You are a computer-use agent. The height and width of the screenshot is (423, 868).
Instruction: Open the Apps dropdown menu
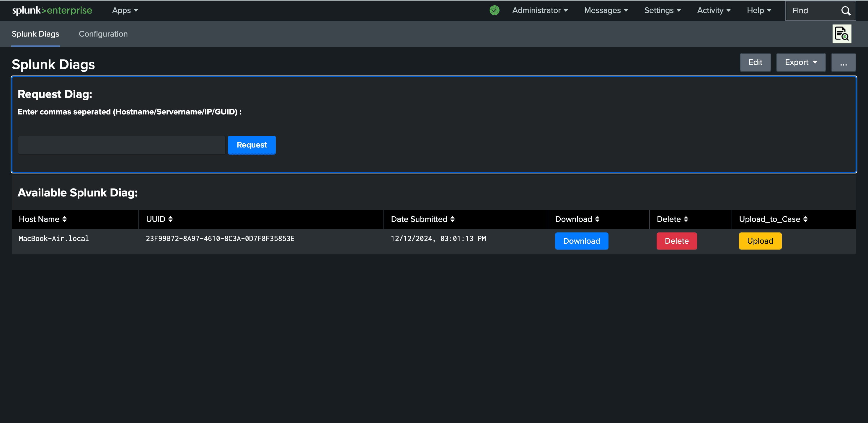coord(125,10)
